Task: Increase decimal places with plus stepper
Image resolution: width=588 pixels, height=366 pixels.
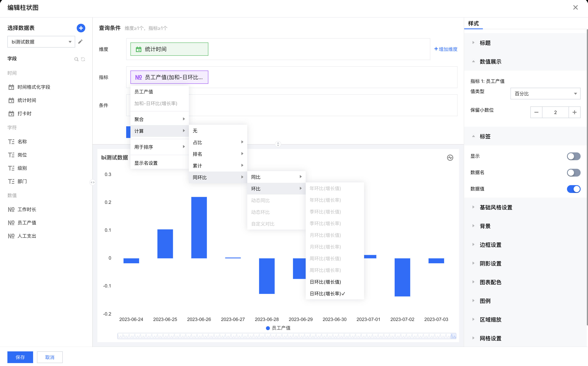Action: click(x=574, y=112)
